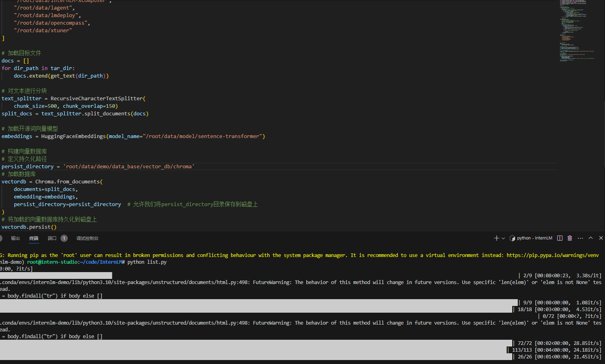Click the 'python list.py' command text
This screenshot has height=364, width=605.
pyautogui.click(x=147, y=262)
